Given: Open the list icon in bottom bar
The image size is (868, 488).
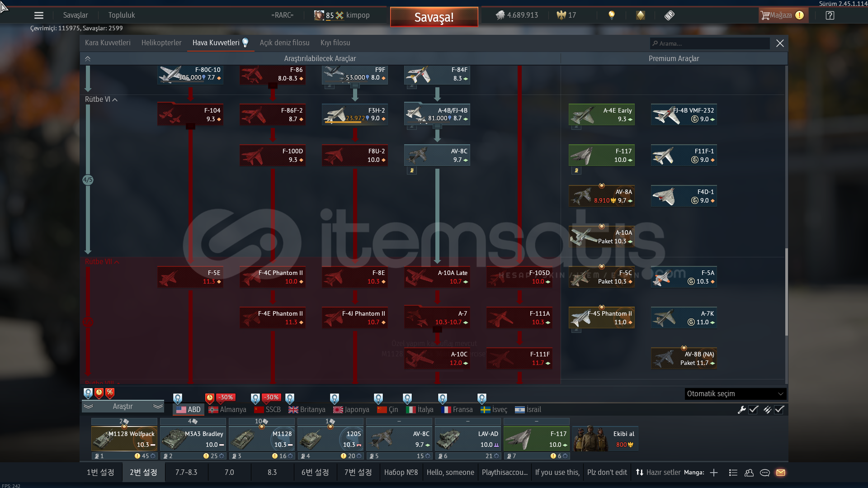Looking at the screenshot, I should click(x=733, y=473).
